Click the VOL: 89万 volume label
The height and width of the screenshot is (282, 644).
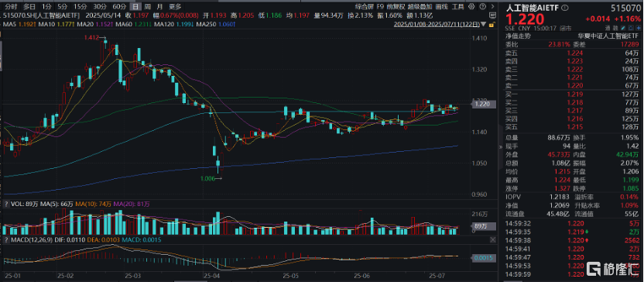coord(24,205)
